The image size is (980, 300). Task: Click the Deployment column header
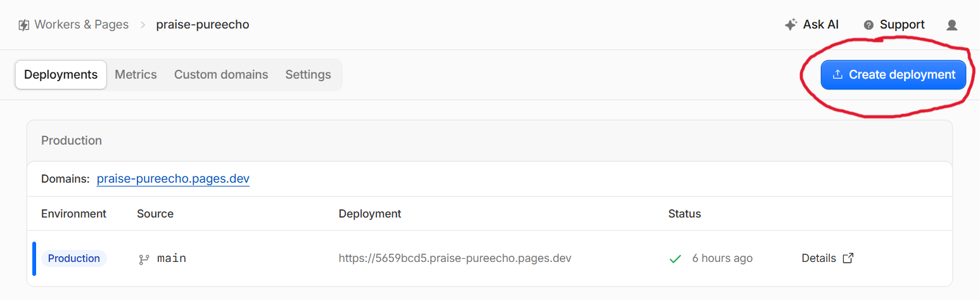click(x=370, y=214)
